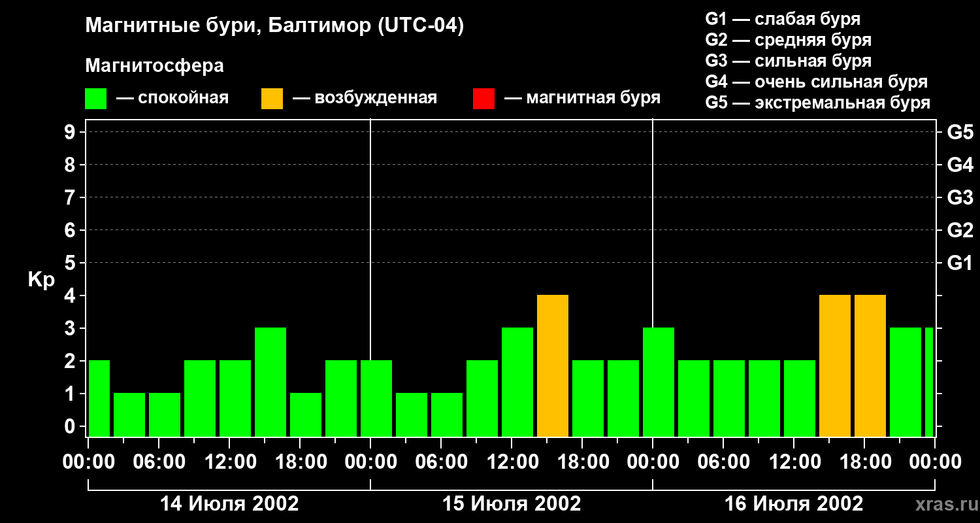Viewport: 980px width, 523px height.
Task: Click the 'G3 — сильная буря' legend line
Action: click(789, 61)
